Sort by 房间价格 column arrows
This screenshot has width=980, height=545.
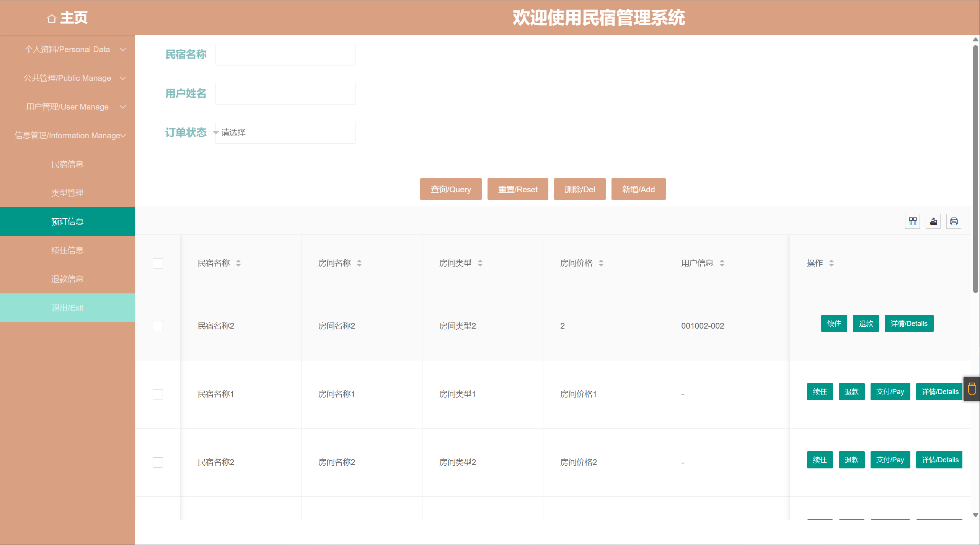[601, 263]
